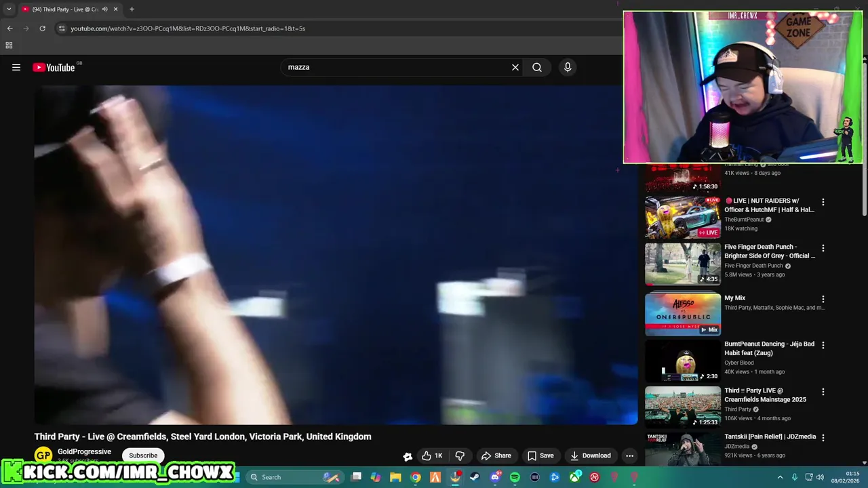Open Creamfields Mainstage 2025 thumbnail

point(683,407)
